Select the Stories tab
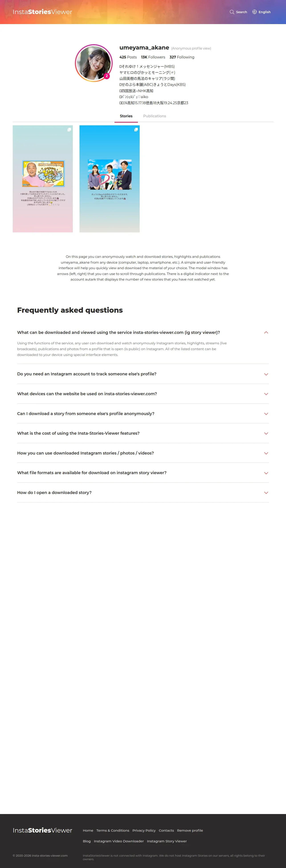This screenshot has width=286, height=868. (126, 116)
